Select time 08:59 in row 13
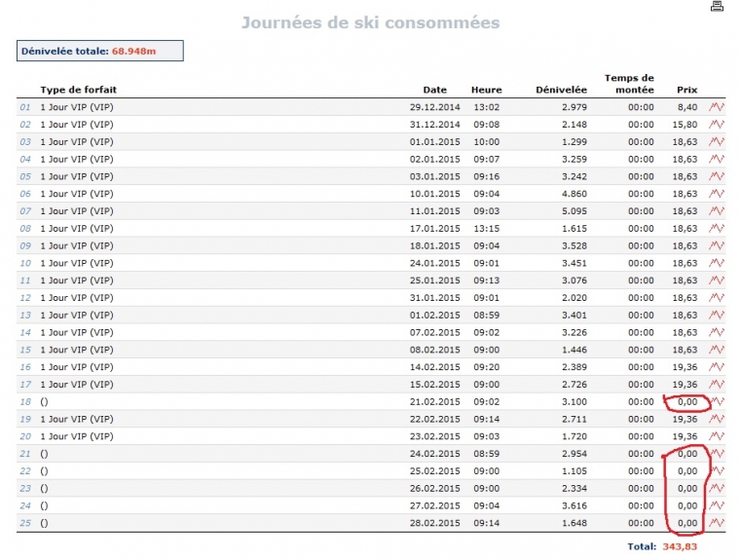The height and width of the screenshot is (560, 740). 487,315
